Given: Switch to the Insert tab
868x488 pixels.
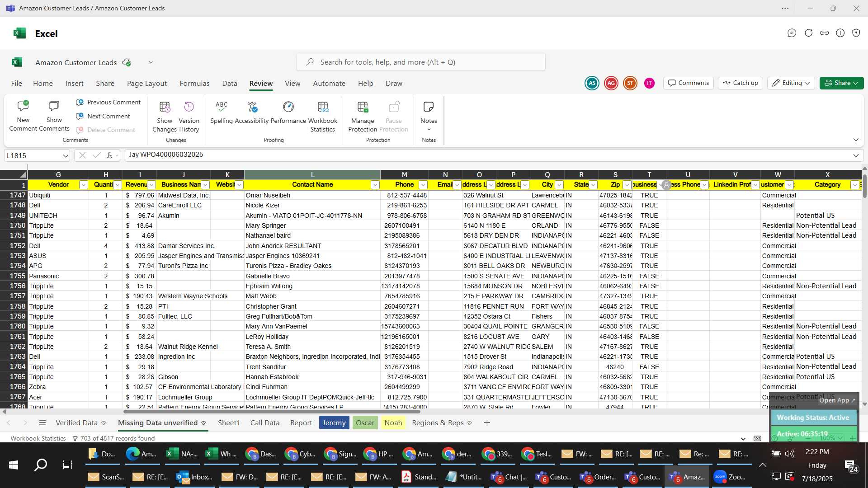Looking at the screenshot, I should click(74, 84).
